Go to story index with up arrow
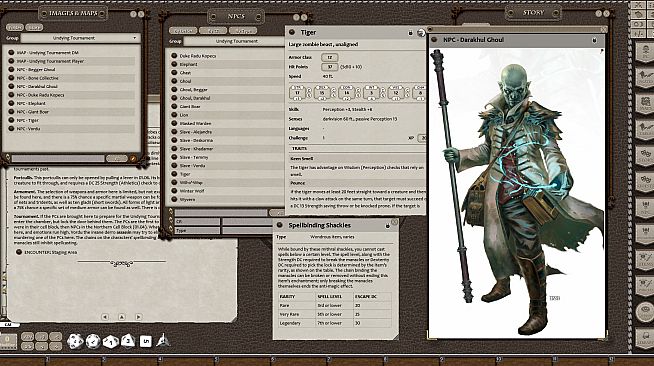The height and width of the screenshot is (366, 654). 121,317
